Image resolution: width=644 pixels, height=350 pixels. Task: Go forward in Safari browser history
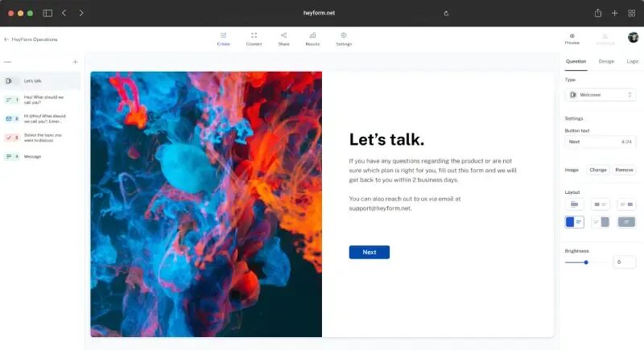[81, 13]
